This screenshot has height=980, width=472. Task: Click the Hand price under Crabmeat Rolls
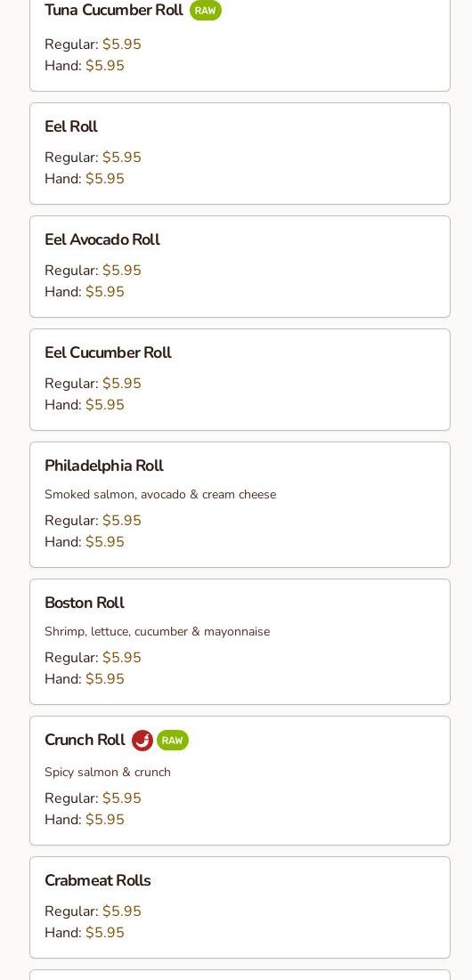pyautogui.click(x=105, y=933)
